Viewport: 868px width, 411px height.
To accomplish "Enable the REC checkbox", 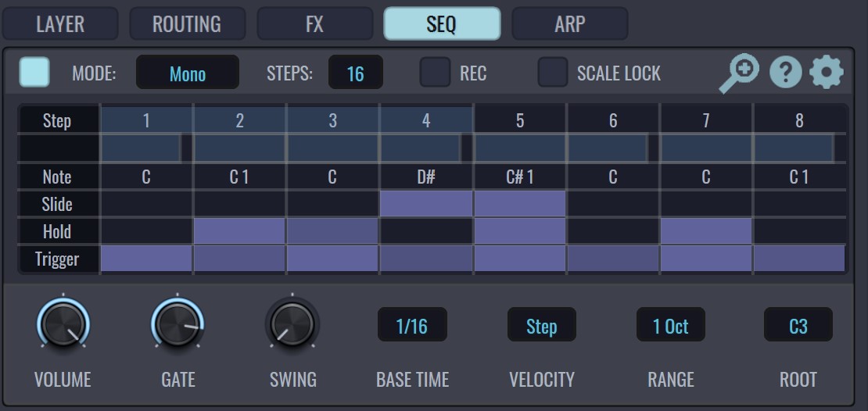I will [x=435, y=73].
